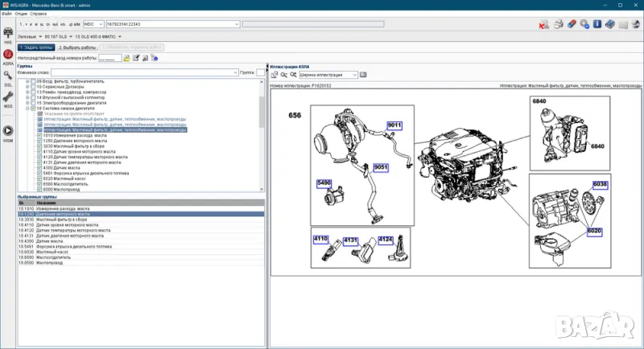Image resolution: width=644 pixels, height=349 pixels.
Task: Click part callout 9011 in the illustration
Action: [394, 125]
